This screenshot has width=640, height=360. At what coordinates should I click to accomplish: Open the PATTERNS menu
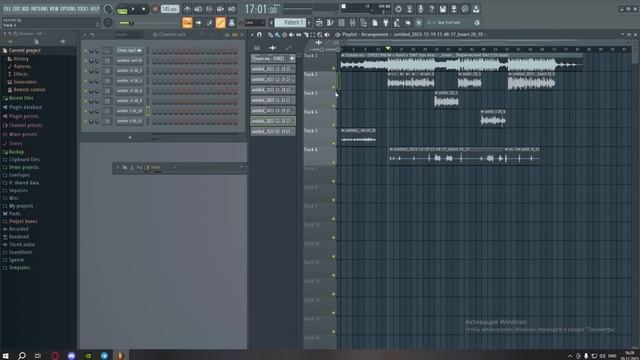39,9
